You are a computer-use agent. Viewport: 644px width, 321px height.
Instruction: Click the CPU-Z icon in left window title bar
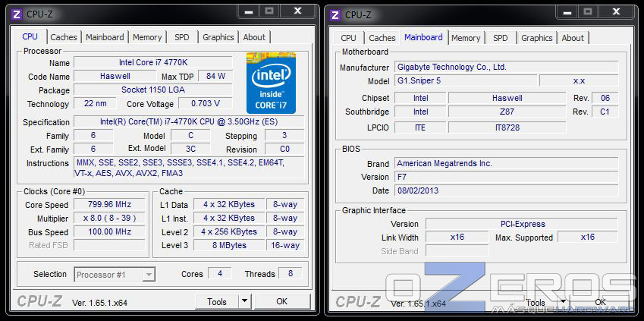coord(17,14)
